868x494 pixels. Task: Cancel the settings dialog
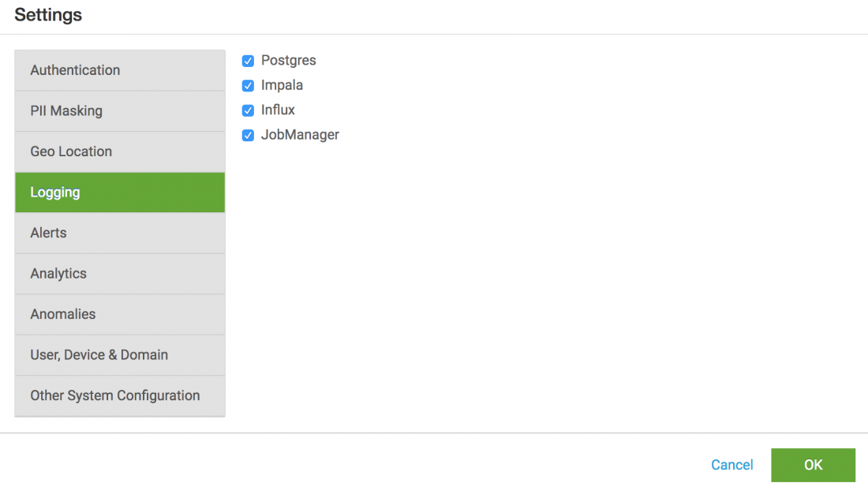point(731,466)
